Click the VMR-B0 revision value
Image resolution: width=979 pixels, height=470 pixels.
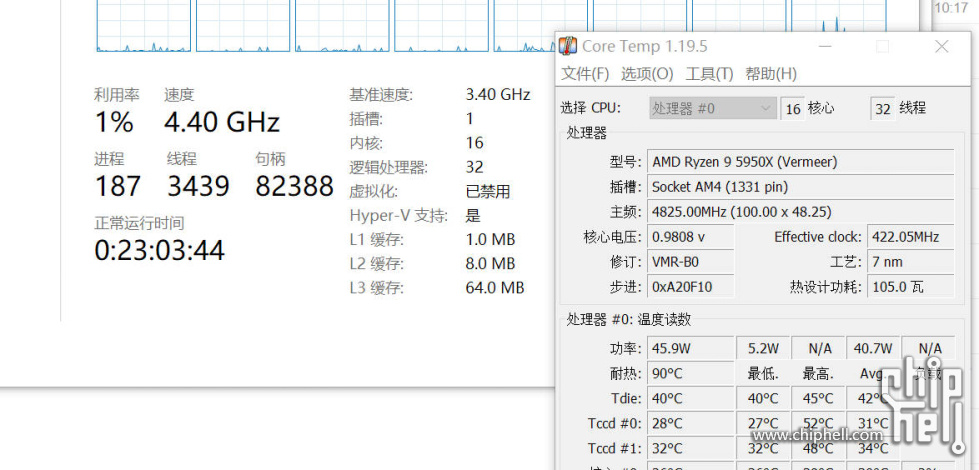pos(691,262)
